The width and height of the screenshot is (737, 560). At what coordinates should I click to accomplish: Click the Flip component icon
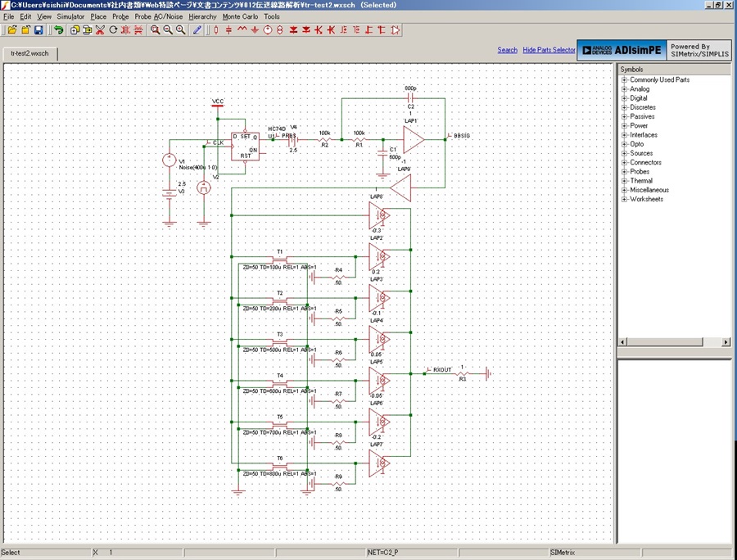pos(138,30)
